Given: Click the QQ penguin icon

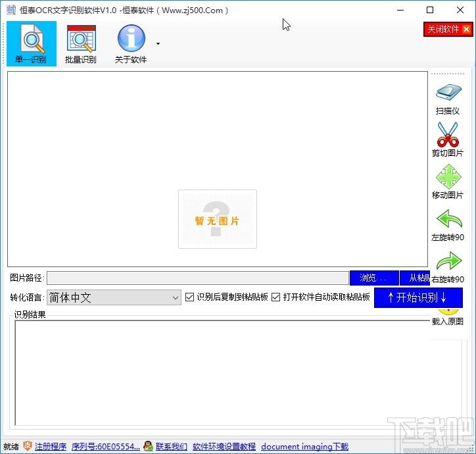Looking at the screenshot, I should tap(148, 446).
